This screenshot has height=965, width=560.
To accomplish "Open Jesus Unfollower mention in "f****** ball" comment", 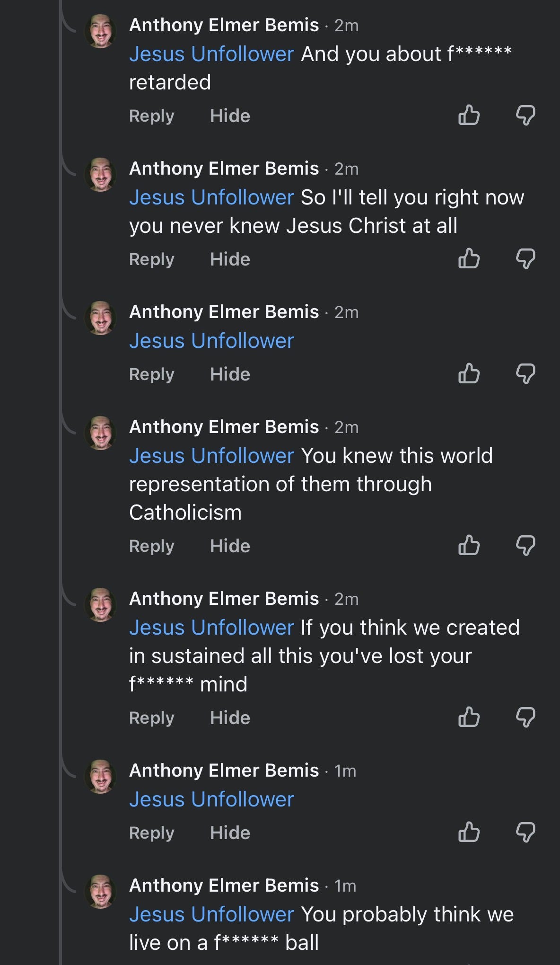I will (211, 914).
